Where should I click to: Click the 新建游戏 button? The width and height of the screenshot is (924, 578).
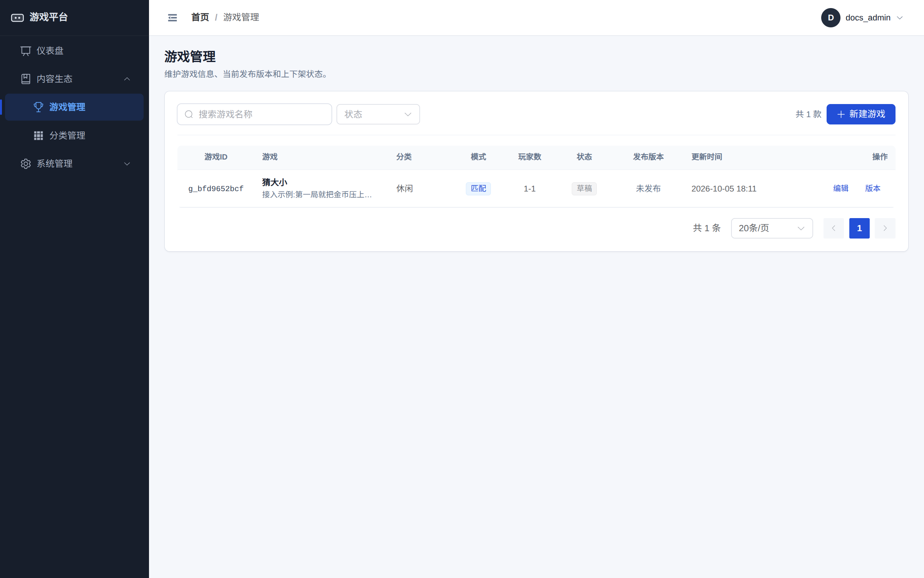coord(861,114)
